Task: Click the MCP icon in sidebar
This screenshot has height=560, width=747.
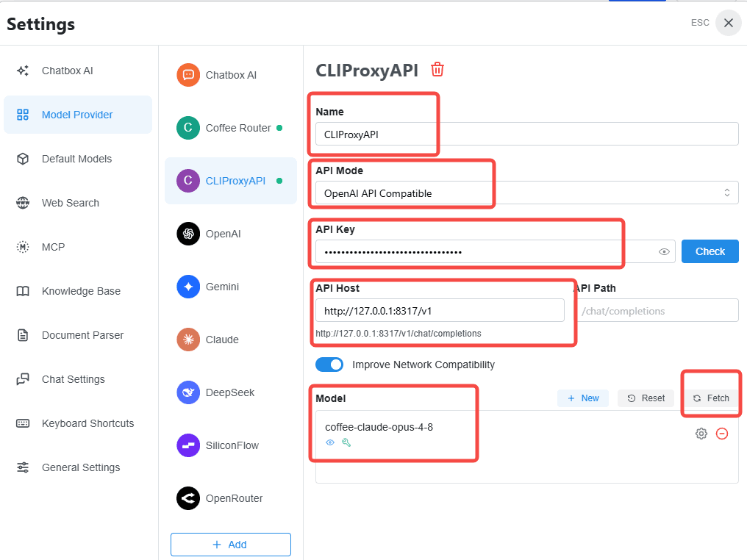Action: 23,247
